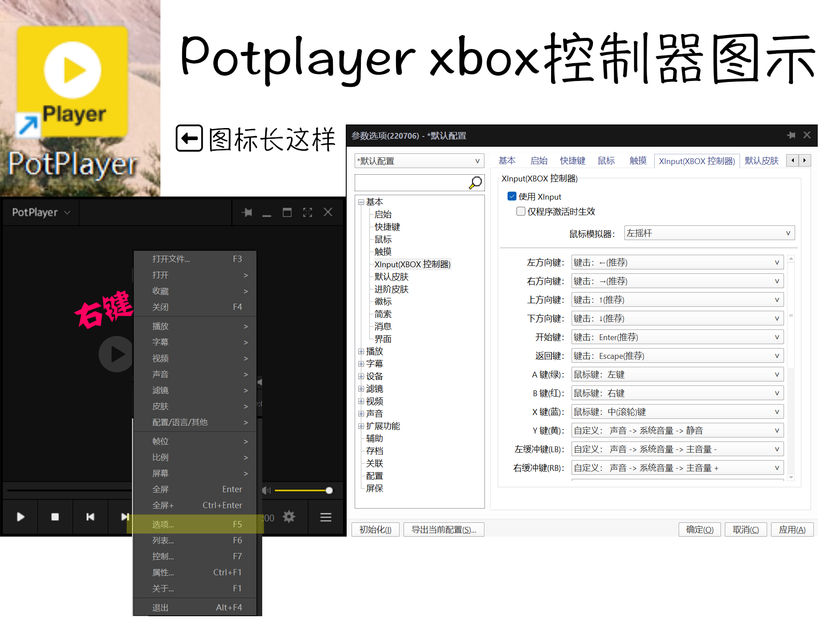Click the 确定(O) button
Screen dimensions: 840x630
click(700, 530)
